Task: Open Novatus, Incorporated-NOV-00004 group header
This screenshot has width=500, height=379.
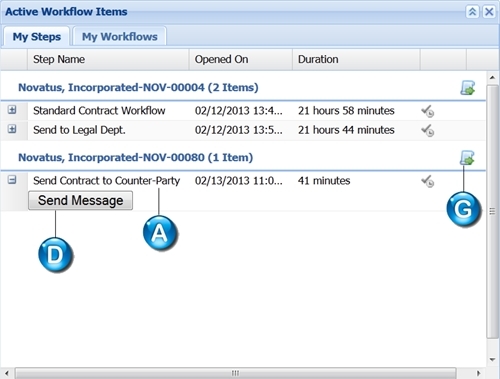Action: click(x=138, y=87)
